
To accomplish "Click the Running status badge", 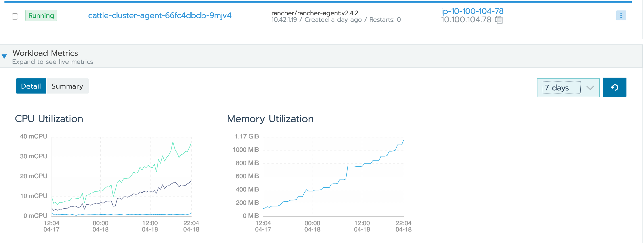I will coord(41,16).
